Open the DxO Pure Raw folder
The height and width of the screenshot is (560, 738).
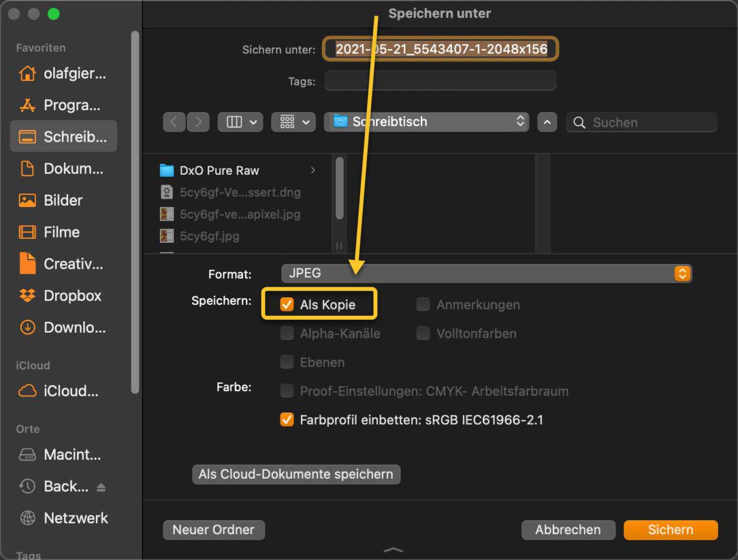coord(219,170)
